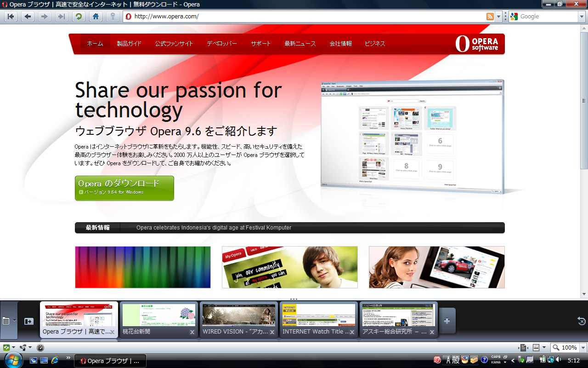Click the Google search engine icon

pyautogui.click(x=514, y=17)
